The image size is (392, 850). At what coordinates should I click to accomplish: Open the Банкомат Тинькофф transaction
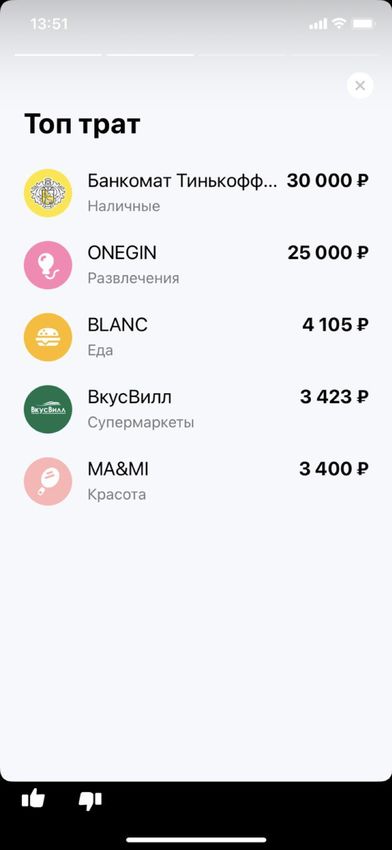pos(196,193)
